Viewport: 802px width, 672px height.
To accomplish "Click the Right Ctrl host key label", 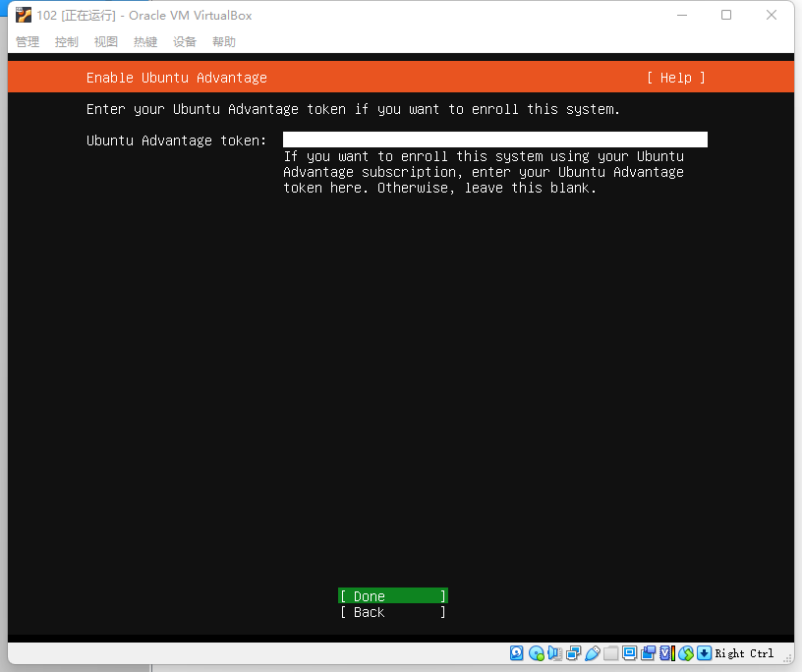I will coord(744,653).
